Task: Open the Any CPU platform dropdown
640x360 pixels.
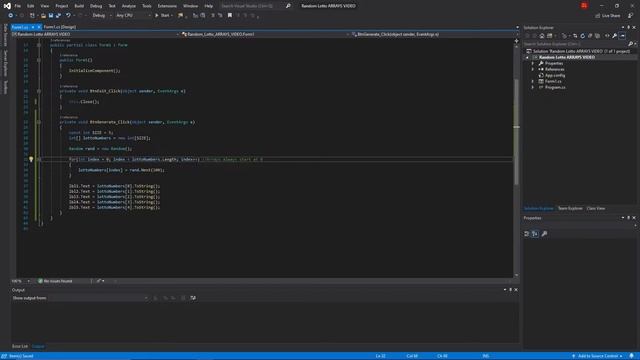Action: pos(133,16)
